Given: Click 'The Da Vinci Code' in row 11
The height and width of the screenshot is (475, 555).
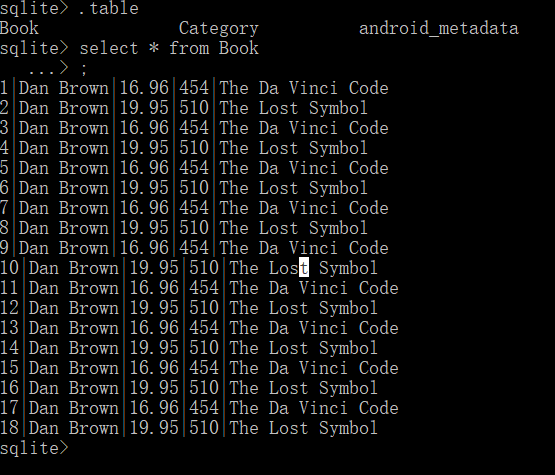Looking at the screenshot, I should coord(314,288).
